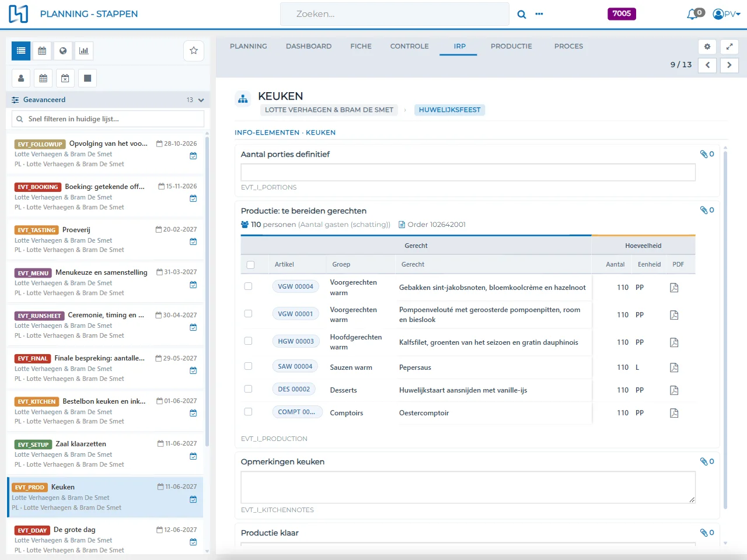The width and height of the screenshot is (747, 560).
Task: Toggle select-all checkbox in table header
Action: 250,265
